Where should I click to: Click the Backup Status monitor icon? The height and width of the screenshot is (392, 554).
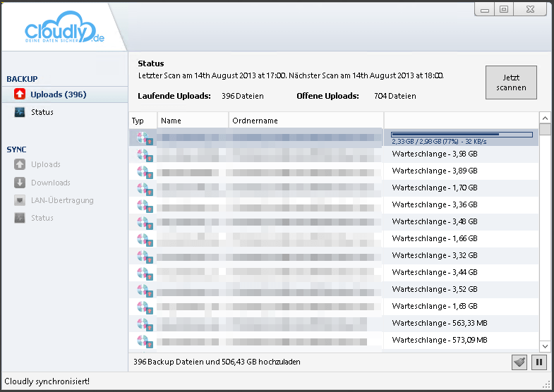20,112
